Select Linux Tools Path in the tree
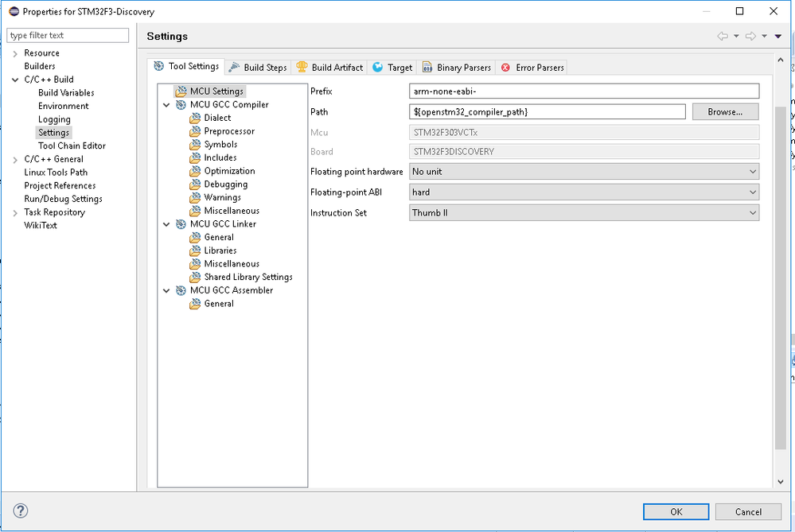Viewport: 795px width, 532px height. click(x=56, y=173)
